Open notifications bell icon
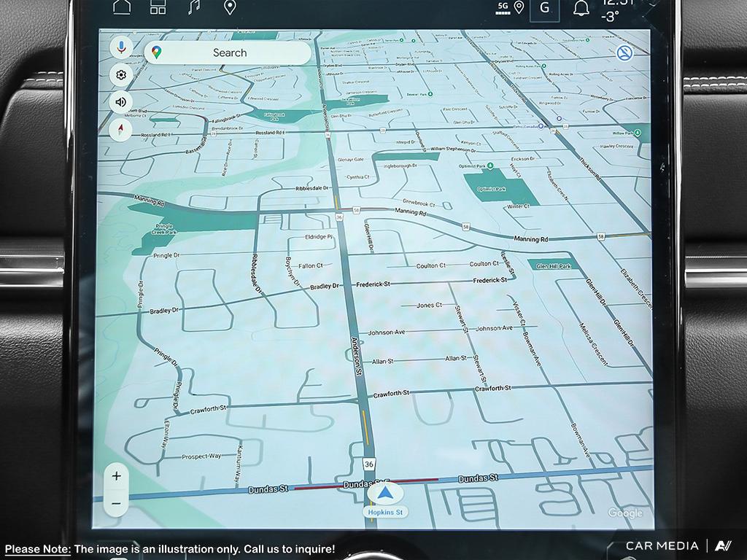The height and width of the screenshot is (560, 747). pyautogui.click(x=581, y=8)
